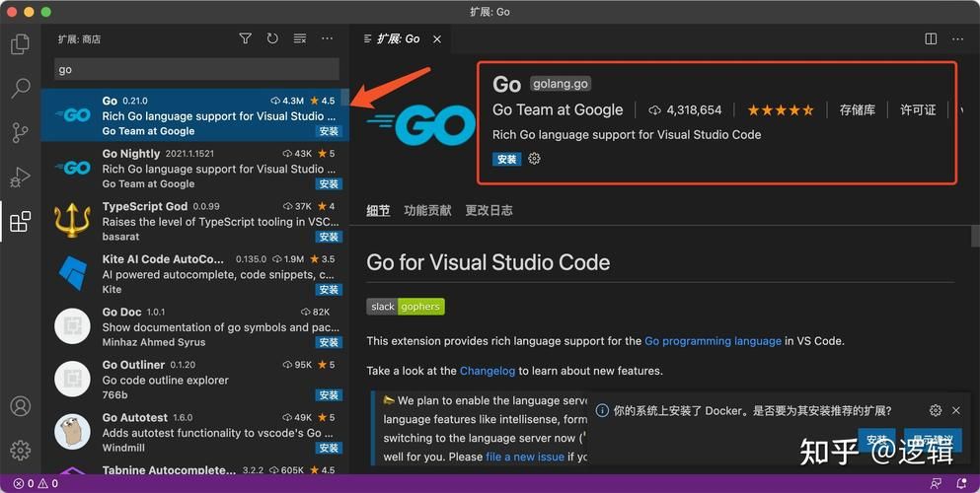The width and height of the screenshot is (980, 493).
Task: Install the Go Doc extension
Action: coord(329,342)
